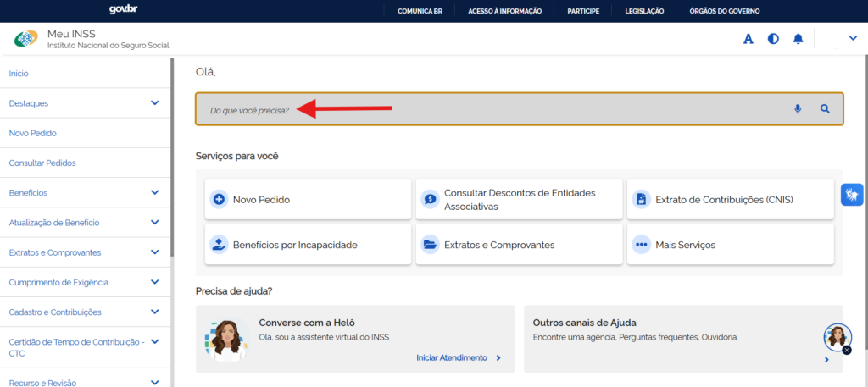Open floating Helô chat avatar
This screenshot has width=868, height=387.
click(x=837, y=337)
